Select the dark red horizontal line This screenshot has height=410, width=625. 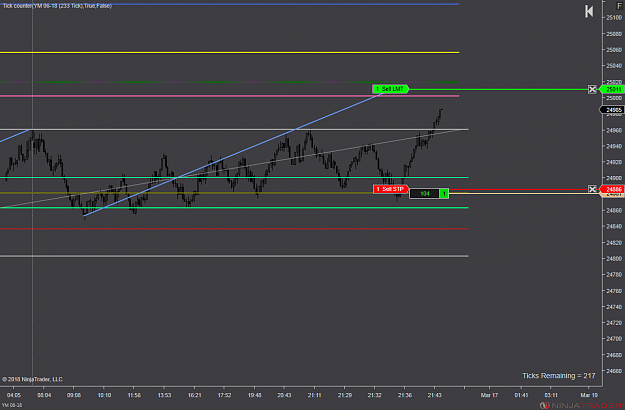click(234, 229)
